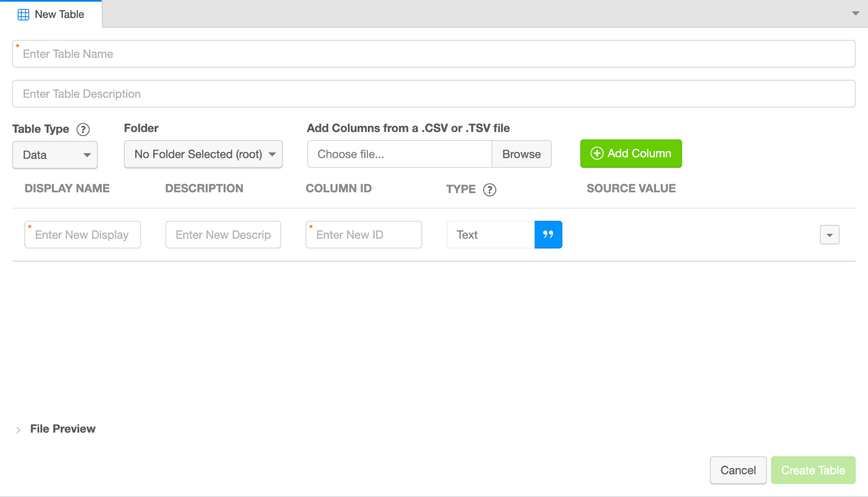Viewport: 868px width, 497px height.
Task: Click the Create Table button
Action: 813,470
